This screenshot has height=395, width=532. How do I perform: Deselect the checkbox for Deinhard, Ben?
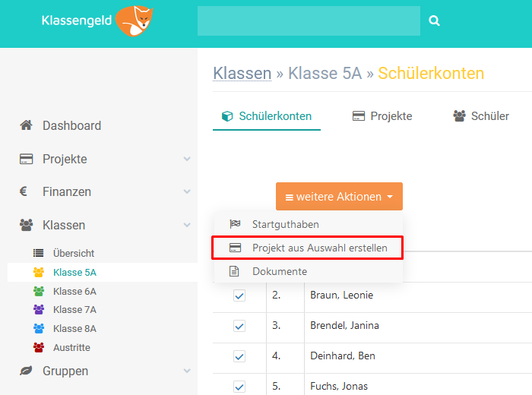point(239,356)
